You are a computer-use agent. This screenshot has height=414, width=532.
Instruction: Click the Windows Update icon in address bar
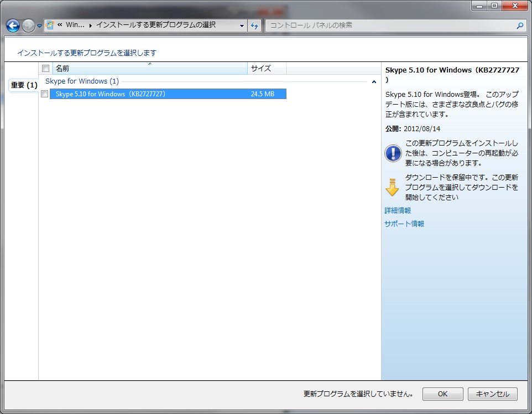(50, 25)
